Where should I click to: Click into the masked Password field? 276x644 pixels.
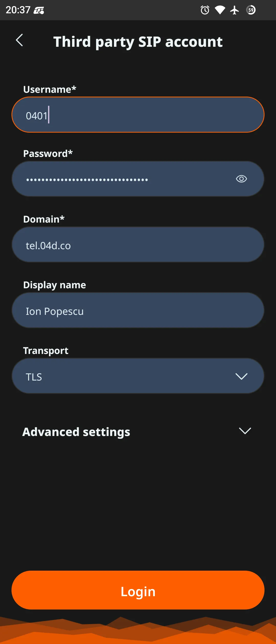[123, 179]
